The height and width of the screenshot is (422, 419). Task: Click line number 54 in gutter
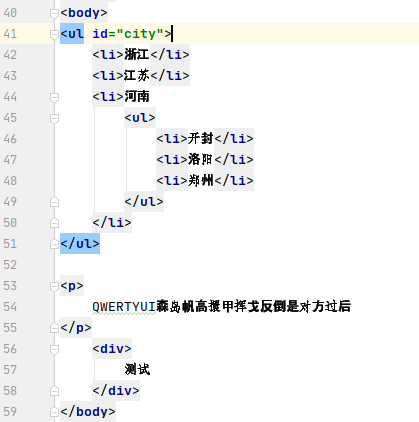(10, 307)
